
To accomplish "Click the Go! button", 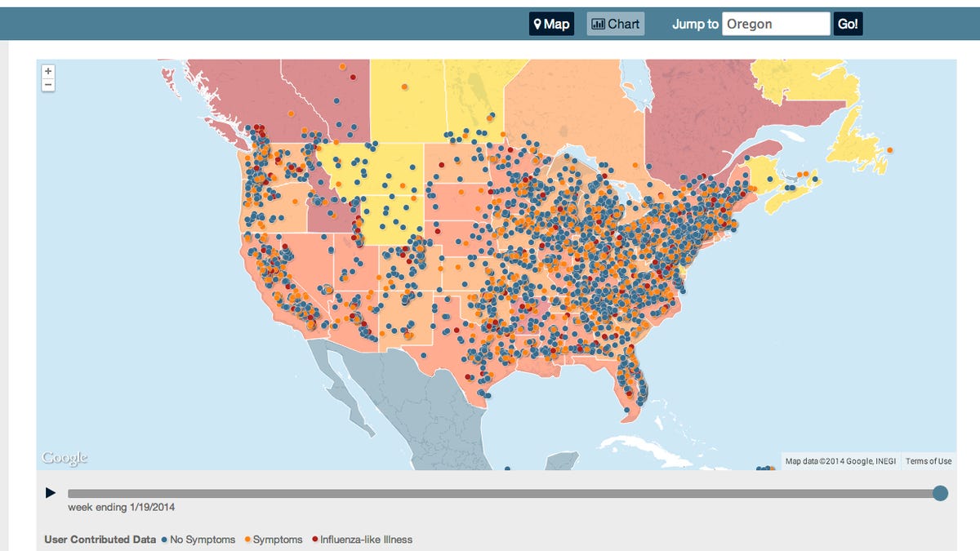I will (847, 24).
